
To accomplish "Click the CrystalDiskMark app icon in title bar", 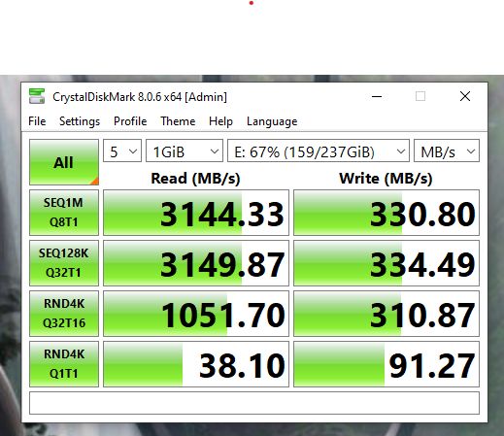I will (37, 96).
